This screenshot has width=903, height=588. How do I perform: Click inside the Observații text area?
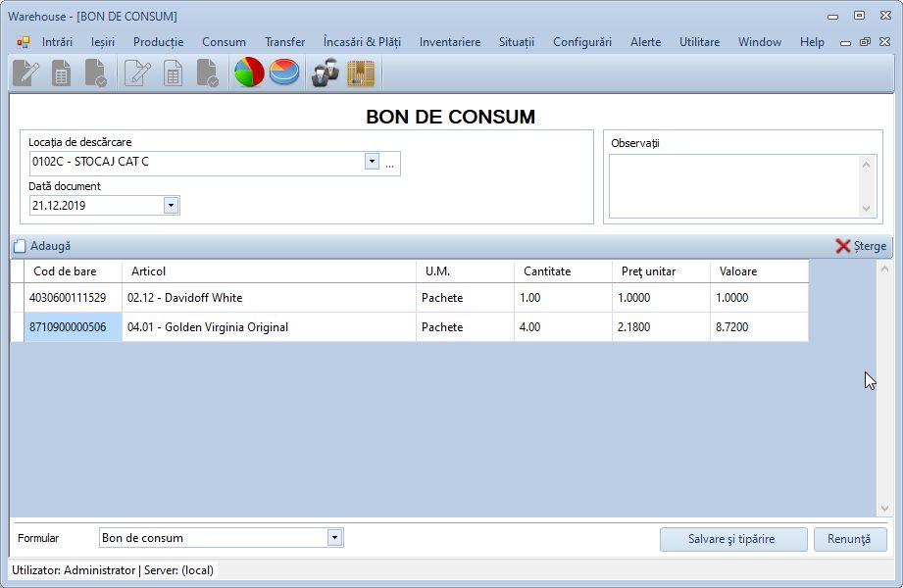point(733,185)
